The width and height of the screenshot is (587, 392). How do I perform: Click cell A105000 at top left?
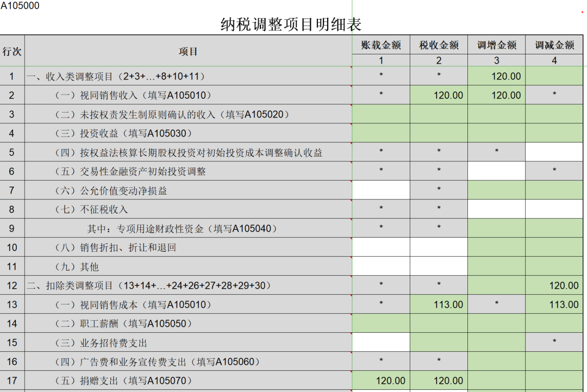point(20,6)
